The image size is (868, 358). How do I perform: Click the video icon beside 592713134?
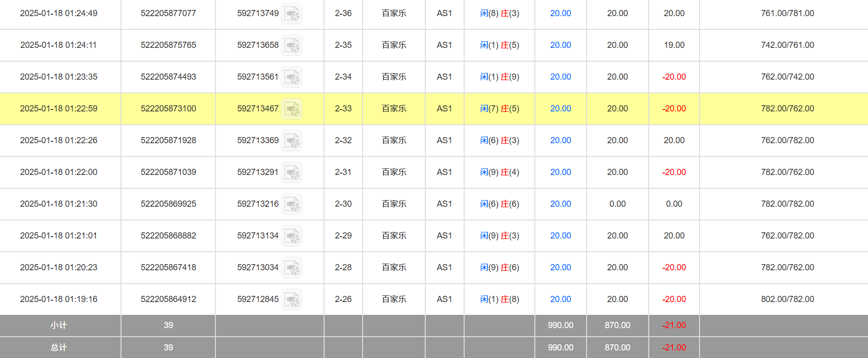click(291, 236)
